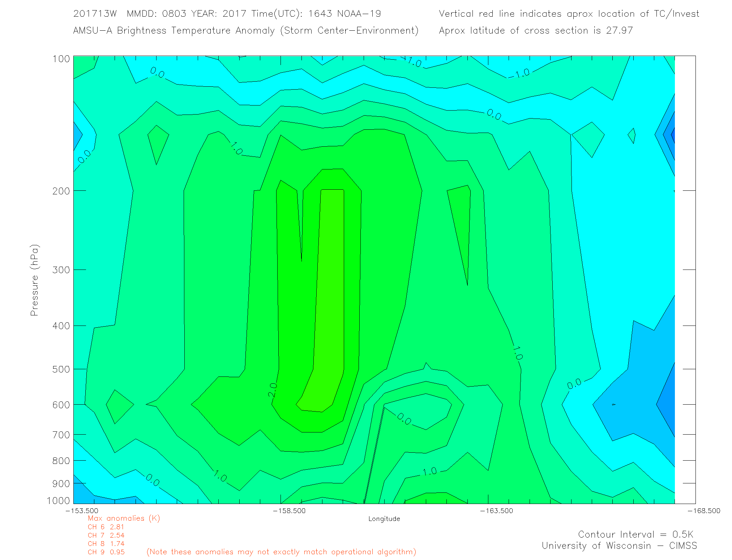The width and height of the screenshot is (732, 560).
Task: Click the -158.500 longitude tick label
Action: (289, 511)
